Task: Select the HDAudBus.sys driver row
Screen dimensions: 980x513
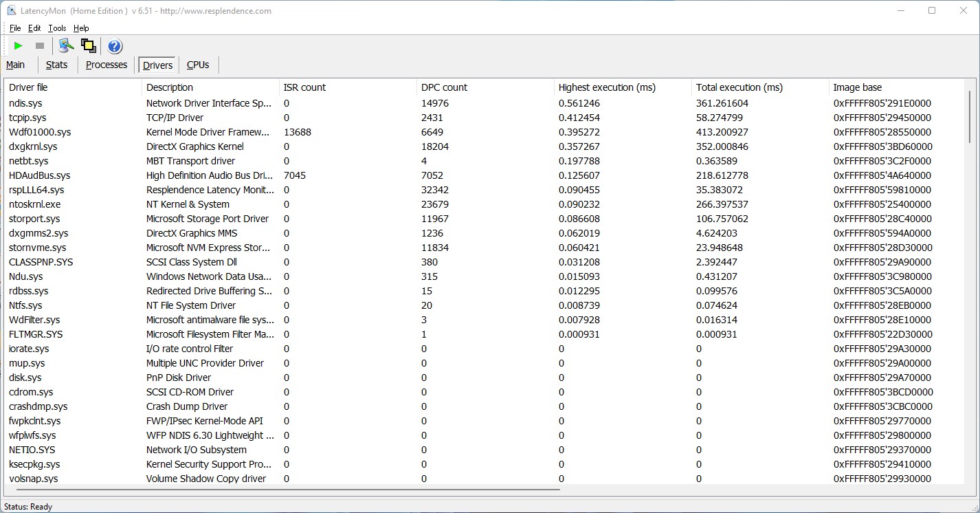Action: [x=485, y=175]
